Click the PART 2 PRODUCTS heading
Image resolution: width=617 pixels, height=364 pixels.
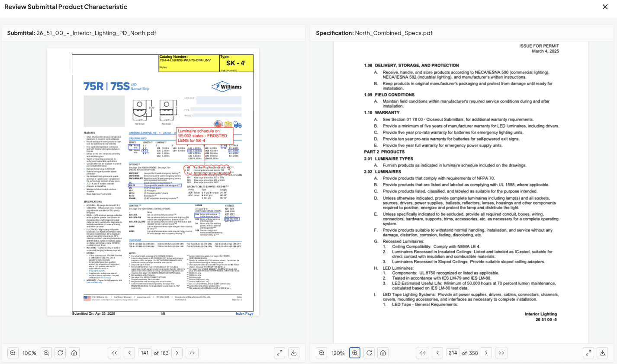click(384, 152)
